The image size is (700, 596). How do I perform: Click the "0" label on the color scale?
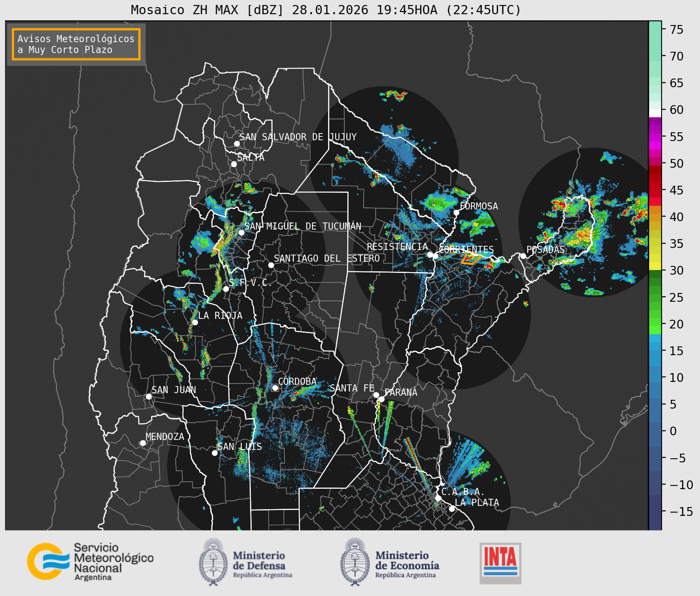click(x=673, y=431)
